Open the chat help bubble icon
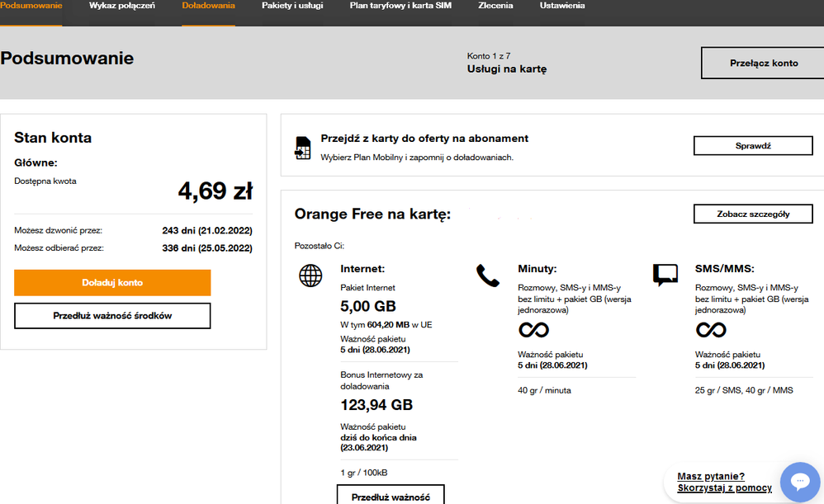 pos(798,481)
